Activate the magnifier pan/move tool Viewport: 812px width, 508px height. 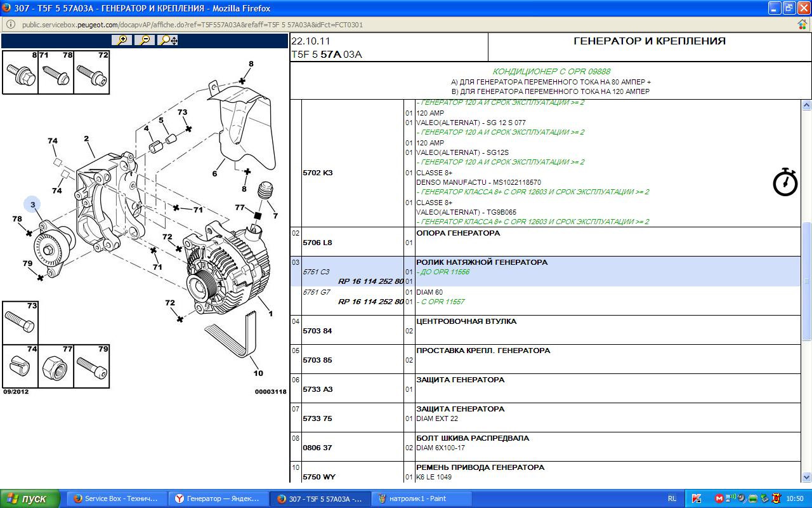click(x=168, y=40)
